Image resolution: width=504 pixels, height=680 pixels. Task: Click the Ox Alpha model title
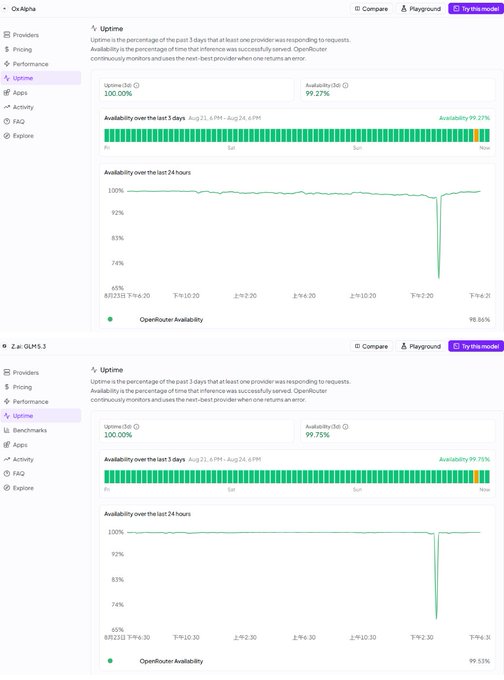(x=23, y=9)
